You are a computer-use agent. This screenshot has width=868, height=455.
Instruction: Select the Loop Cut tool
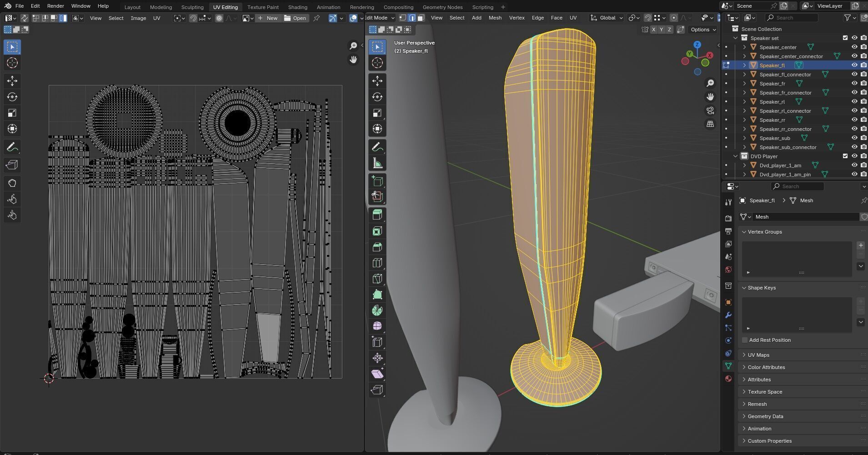377,263
